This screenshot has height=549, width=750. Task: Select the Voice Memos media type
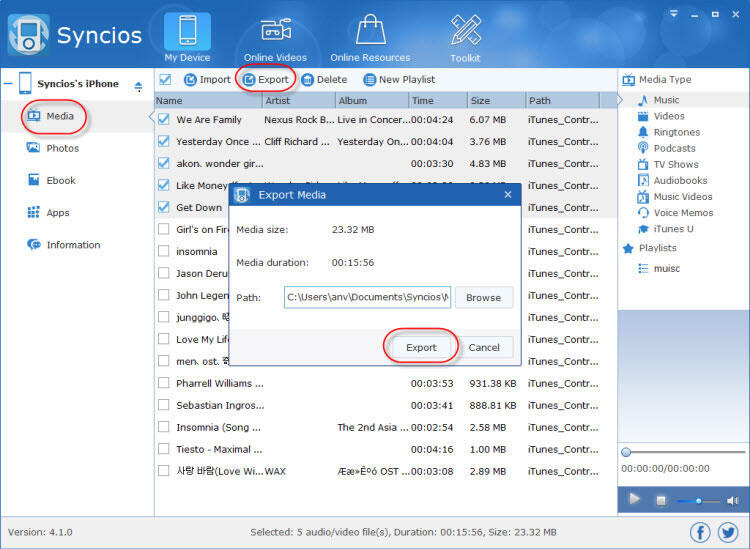(x=675, y=212)
